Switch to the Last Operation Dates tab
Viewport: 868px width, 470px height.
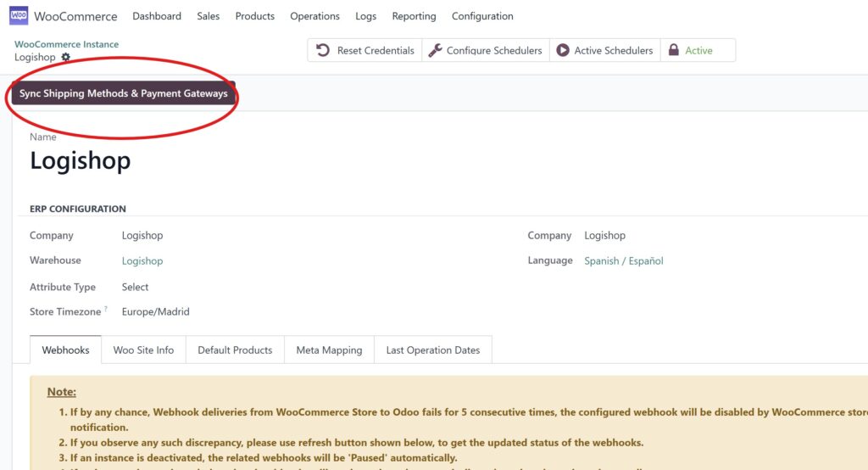433,350
